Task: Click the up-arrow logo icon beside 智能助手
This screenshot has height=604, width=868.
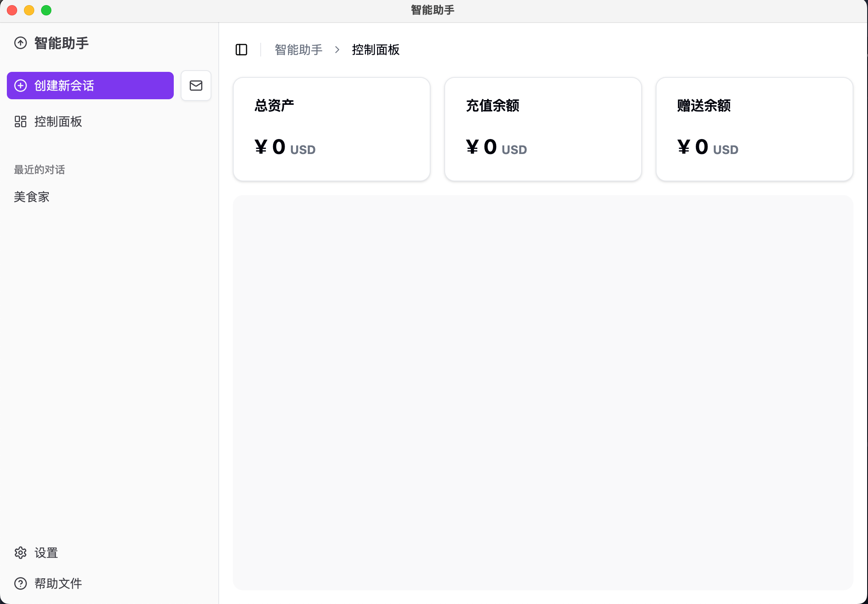Action: click(x=21, y=43)
